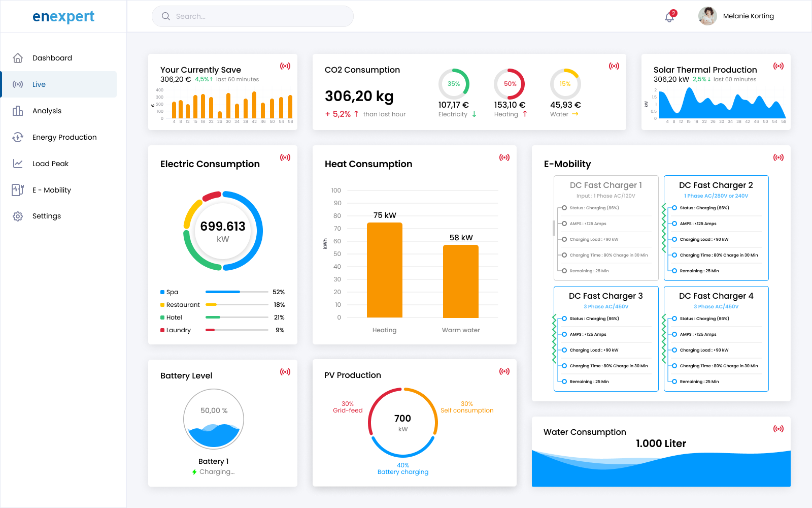The width and height of the screenshot is (812, 508).
Task: Open Melanie Korting profile avatar
Action: pos(707,16)
